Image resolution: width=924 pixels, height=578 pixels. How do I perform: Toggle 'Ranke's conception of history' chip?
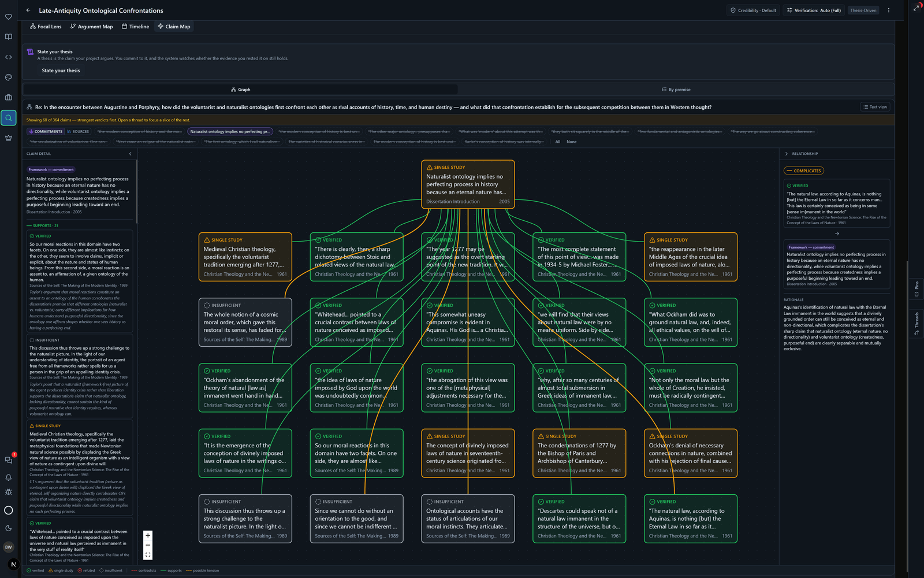[504, 142]
